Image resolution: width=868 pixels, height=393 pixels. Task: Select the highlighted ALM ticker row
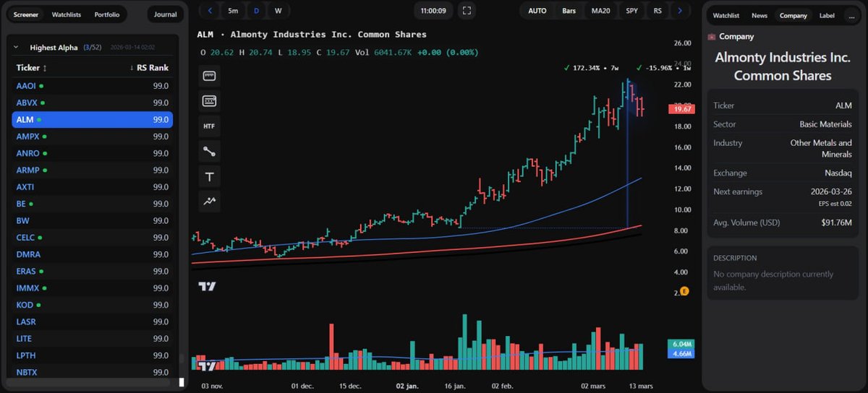click(93, 120)
